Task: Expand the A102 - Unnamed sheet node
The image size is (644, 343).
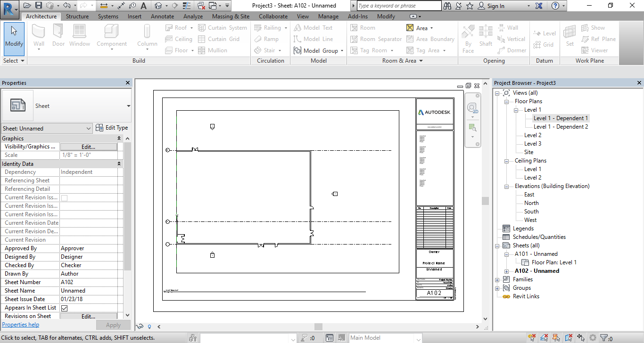Action: 506,271
